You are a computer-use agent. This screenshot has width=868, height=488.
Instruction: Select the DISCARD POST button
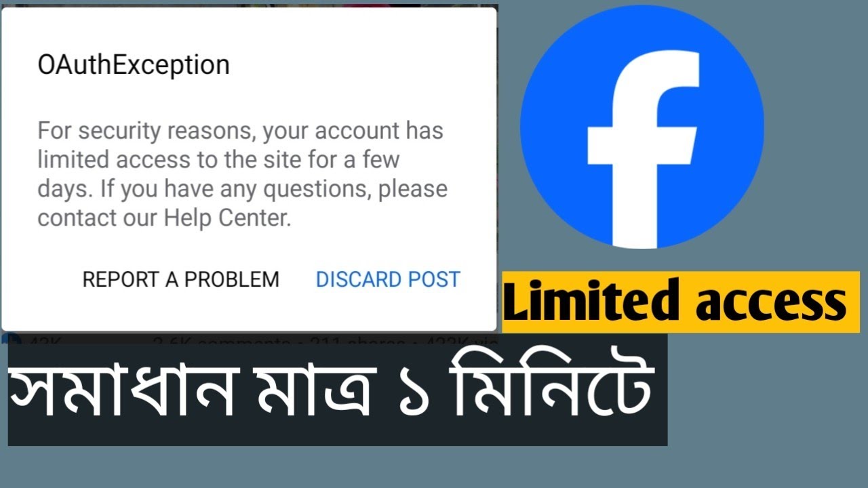pos(388,279)
